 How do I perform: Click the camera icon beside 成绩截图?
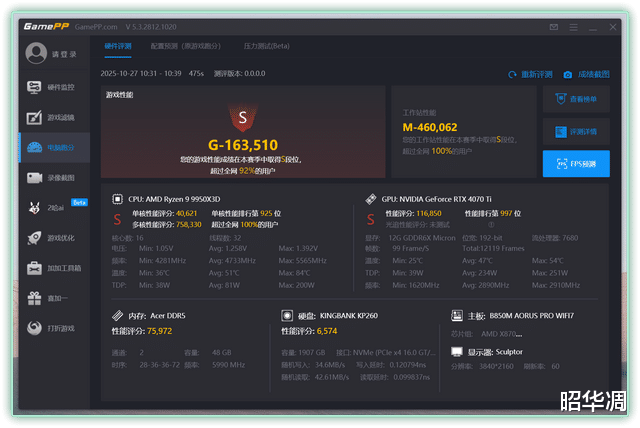[x=567, y=75]
